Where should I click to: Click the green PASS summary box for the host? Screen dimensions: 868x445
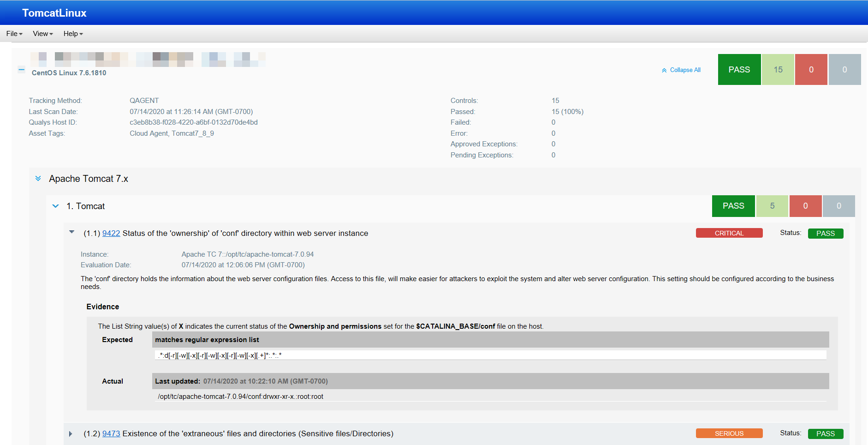[739, 69]
